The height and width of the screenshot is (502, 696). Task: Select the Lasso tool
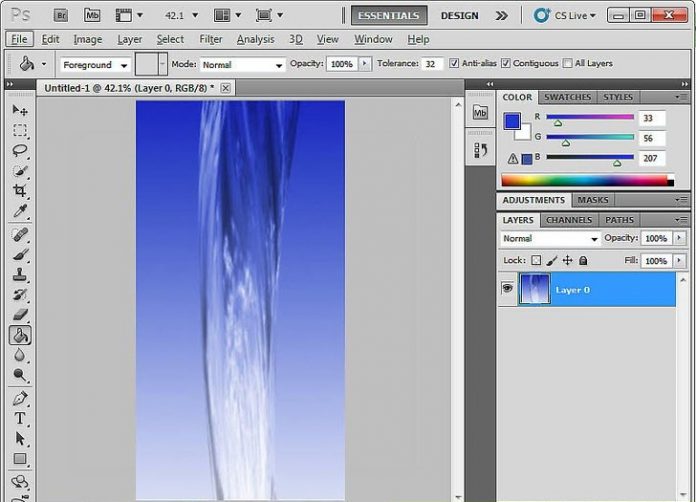pos(19,151)
